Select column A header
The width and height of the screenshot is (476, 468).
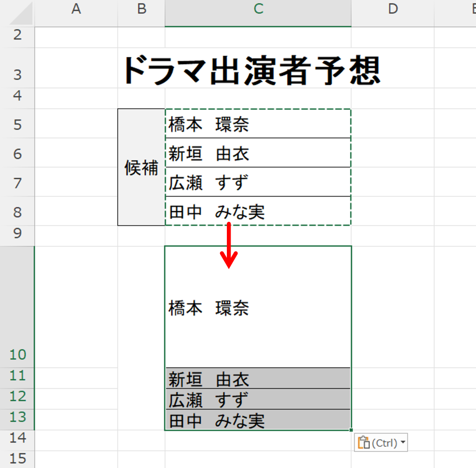click(76, 8)
